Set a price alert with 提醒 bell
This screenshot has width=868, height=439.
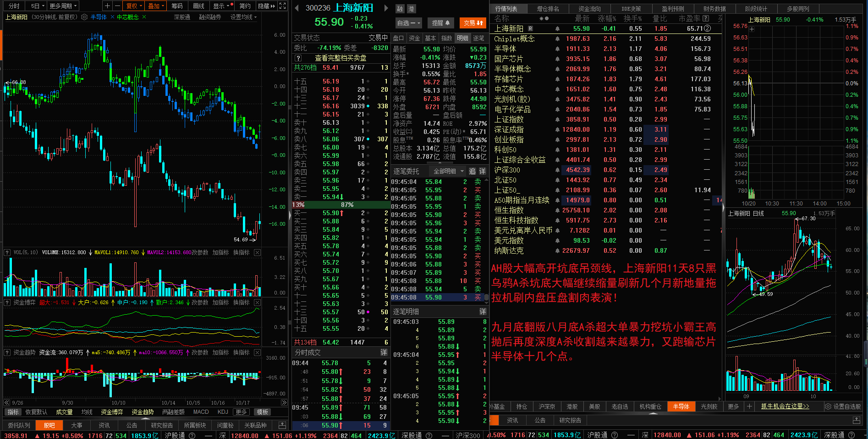point(441,23)
